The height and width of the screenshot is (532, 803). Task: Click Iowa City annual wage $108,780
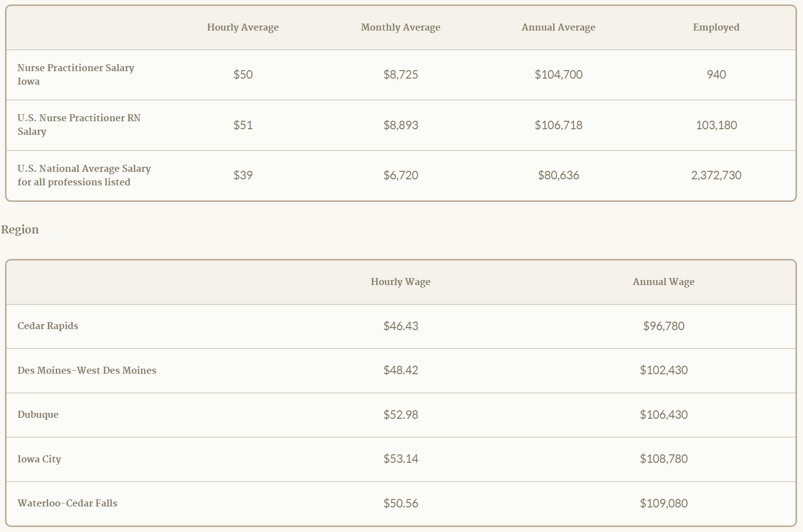pos(664,459)
